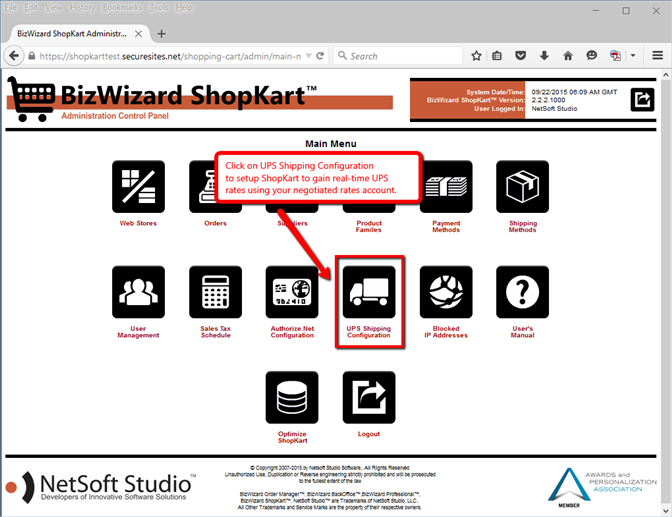Click the version number 2.2.2.1000
Viewport: 672px width, 517px height.
point(548,100)
